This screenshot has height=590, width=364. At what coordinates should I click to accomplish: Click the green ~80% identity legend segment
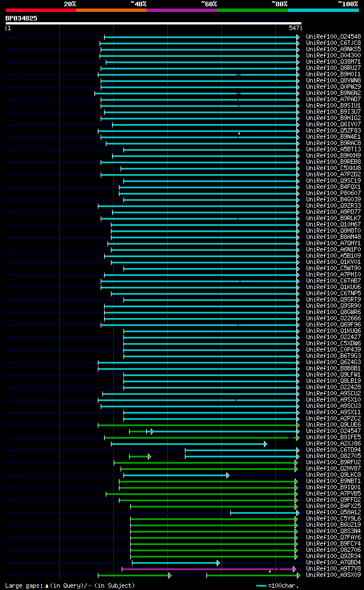click(x=253, y=10)
